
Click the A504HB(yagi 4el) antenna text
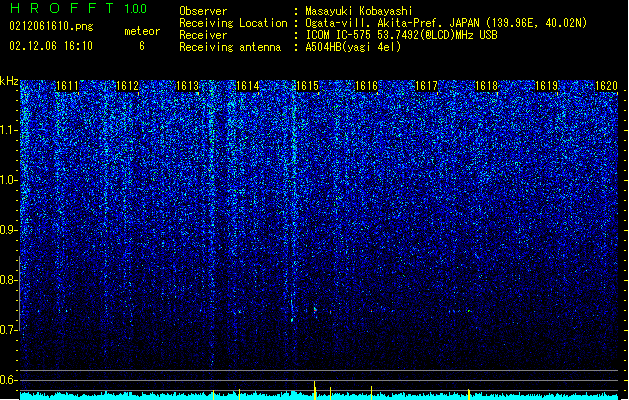(x=353, y=47)
